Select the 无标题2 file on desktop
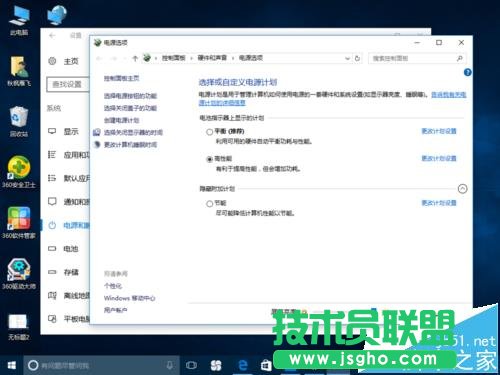The height and width of the screenshot is (375, 500). (19, 327)
